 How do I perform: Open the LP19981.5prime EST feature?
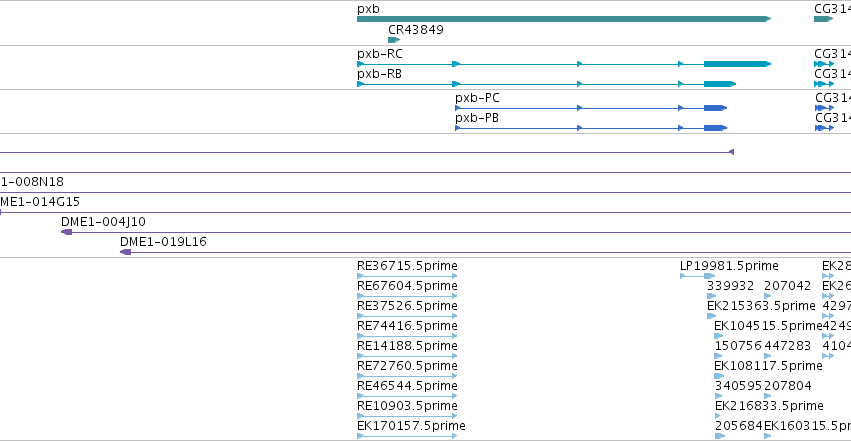coord(697,276)
